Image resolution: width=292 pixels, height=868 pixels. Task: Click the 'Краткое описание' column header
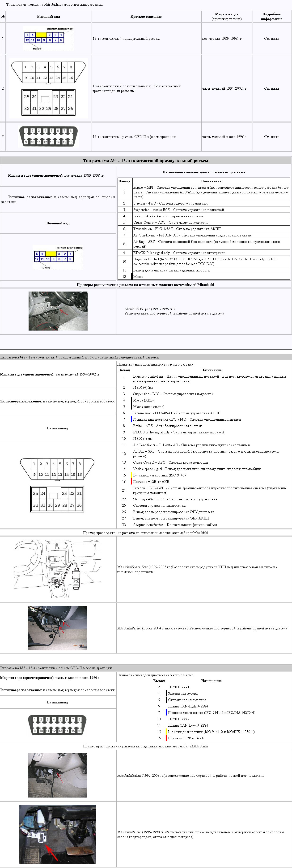[x=146, y=17]
